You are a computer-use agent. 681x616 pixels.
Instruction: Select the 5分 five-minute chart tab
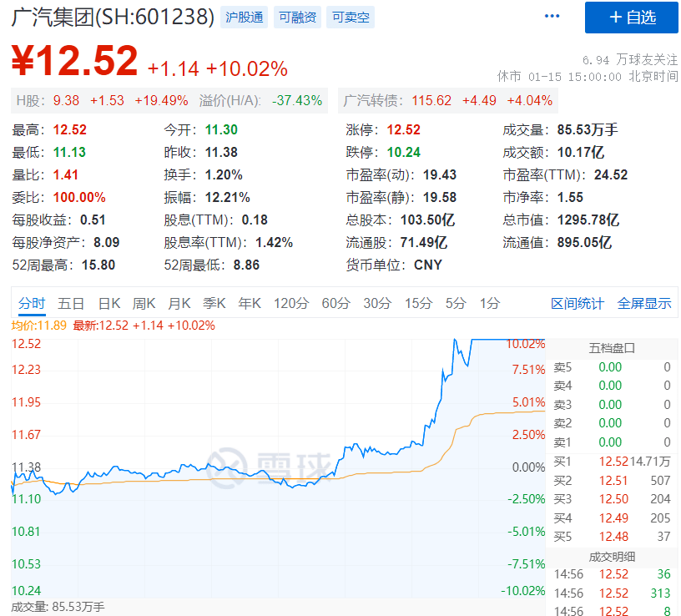pyautogui.click(x=455, y=304)
